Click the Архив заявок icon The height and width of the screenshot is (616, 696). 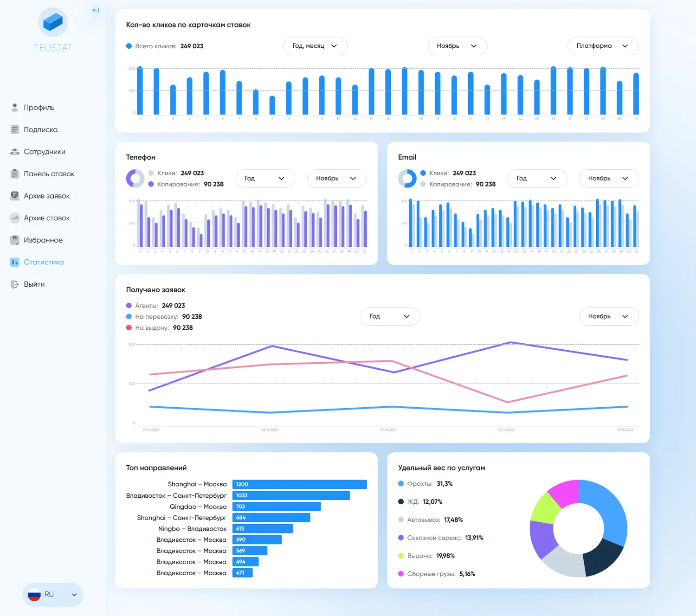tap(15, 196)
